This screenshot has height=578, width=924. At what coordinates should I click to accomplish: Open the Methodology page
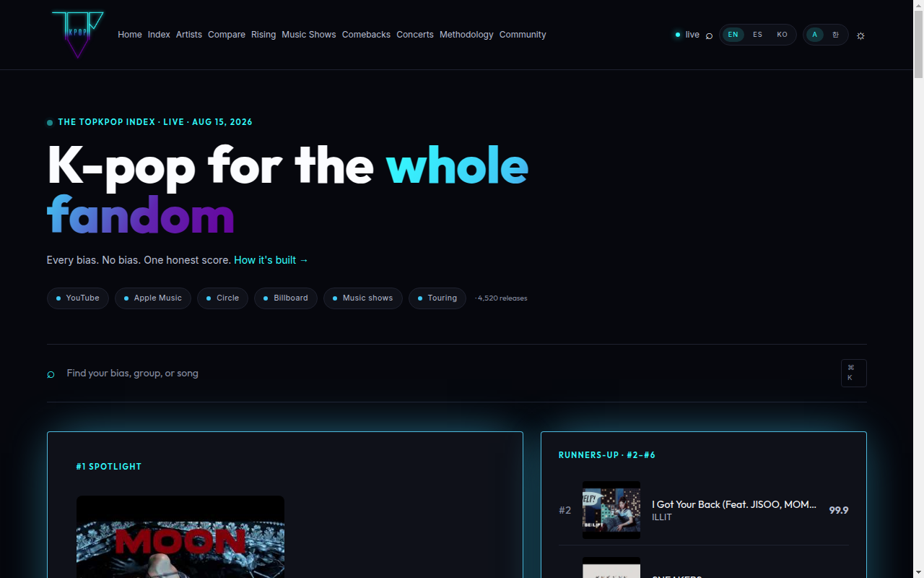[x=466, y=35]
